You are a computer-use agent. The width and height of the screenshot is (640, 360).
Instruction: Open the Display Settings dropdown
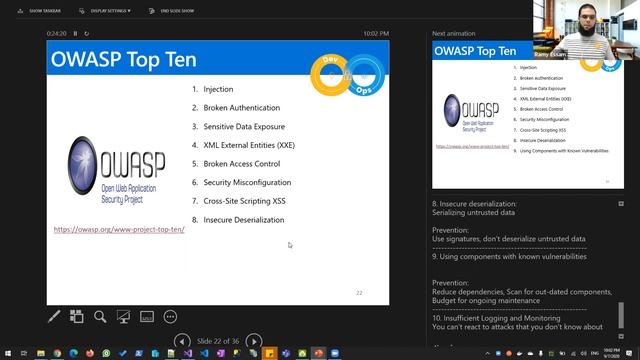pos(105,11)
